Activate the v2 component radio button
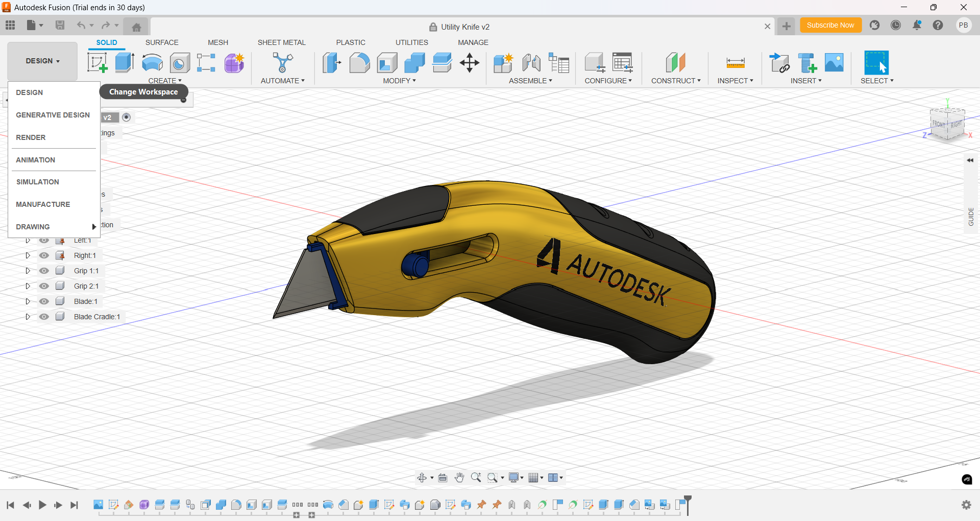The height and width of the screenshot is (521, 980). (x=127, y=117)
